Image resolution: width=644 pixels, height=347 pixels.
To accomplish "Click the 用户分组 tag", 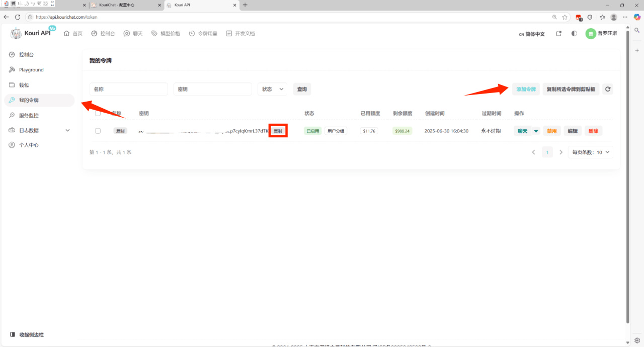I will click(336, 131).
